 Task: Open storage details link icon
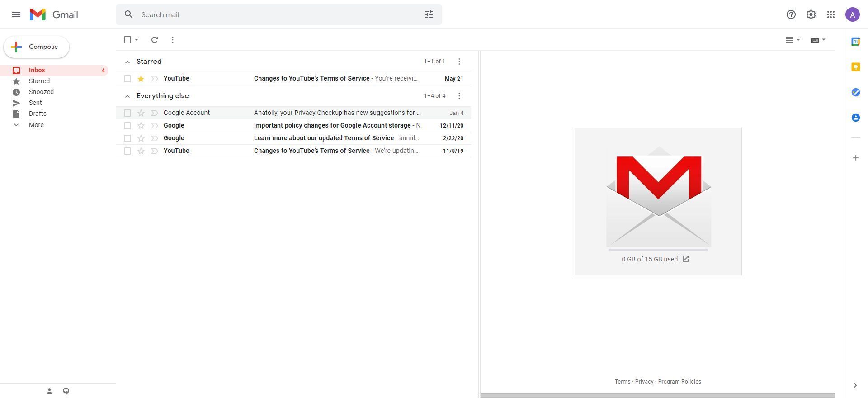click(x=686, y=259)
